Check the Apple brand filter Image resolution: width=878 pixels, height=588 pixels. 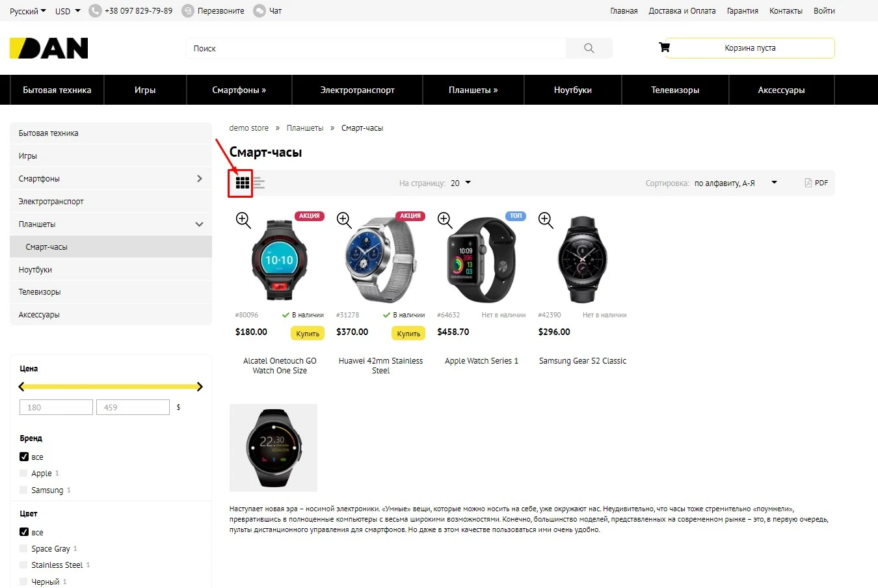(24, 474)
